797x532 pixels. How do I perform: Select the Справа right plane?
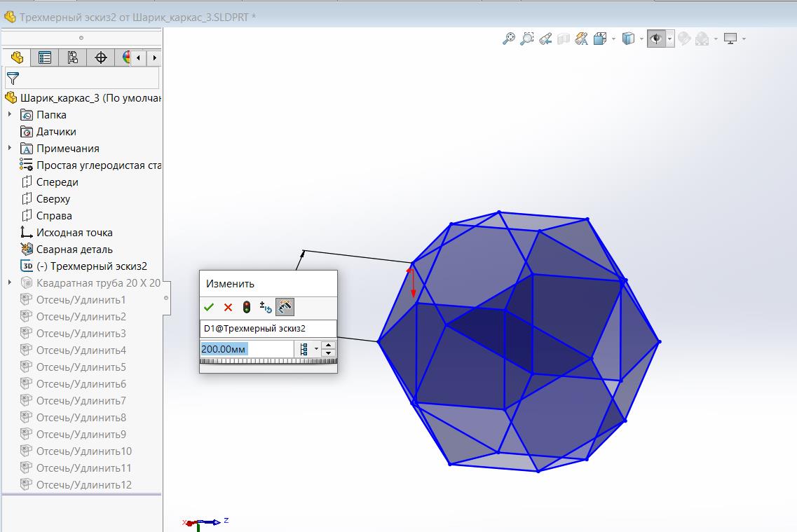point(46,215)
